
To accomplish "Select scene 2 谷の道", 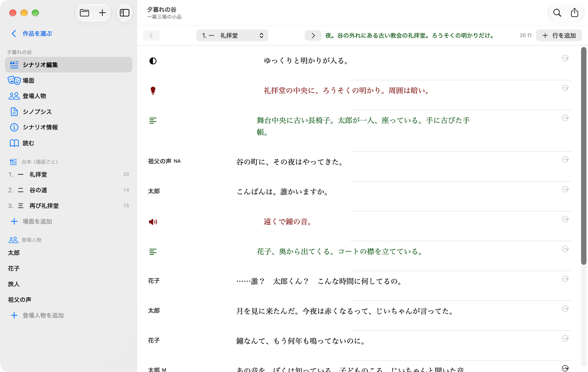I will click(69, 190).
